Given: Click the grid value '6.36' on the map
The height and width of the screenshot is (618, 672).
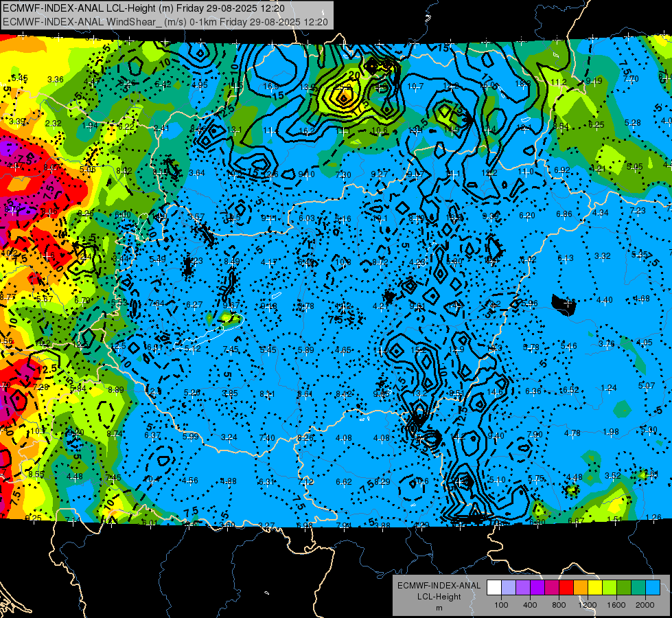Looking at the screenshot, I should (533, 391).
